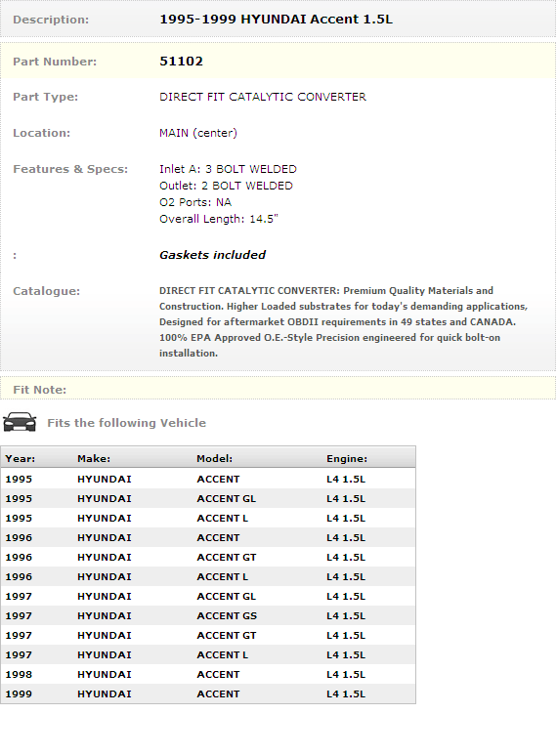Click the MAIN (center) location text
This screenshot has height=756, width=557.
point(198,133)
